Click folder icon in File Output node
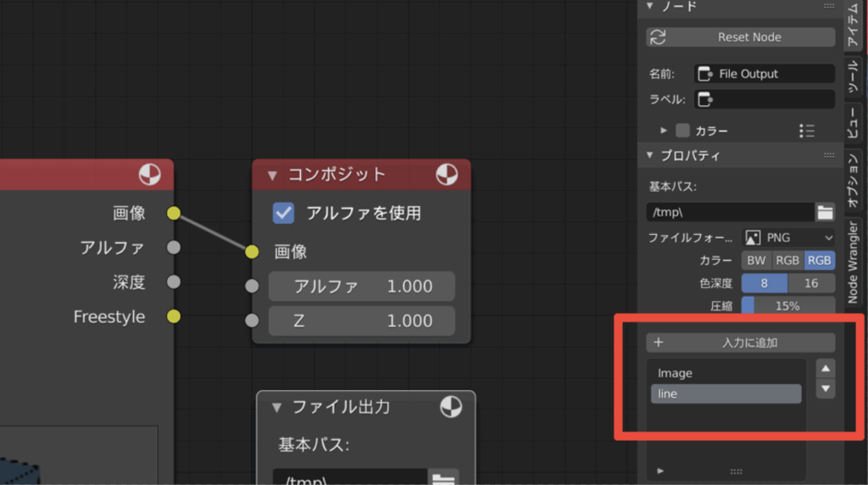 443,479
